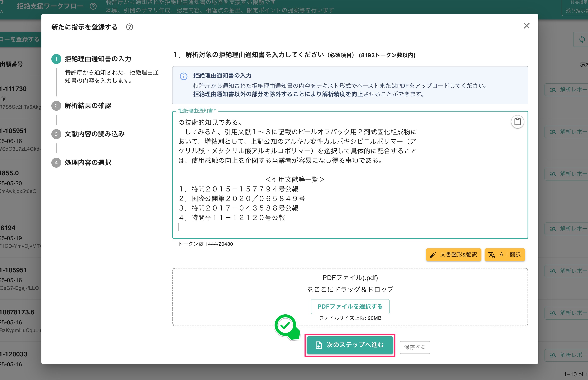Close the 新たに指示を登録する dialog
Image resolution: width=588 pixels, height=380 pixels.
point(527,26)
